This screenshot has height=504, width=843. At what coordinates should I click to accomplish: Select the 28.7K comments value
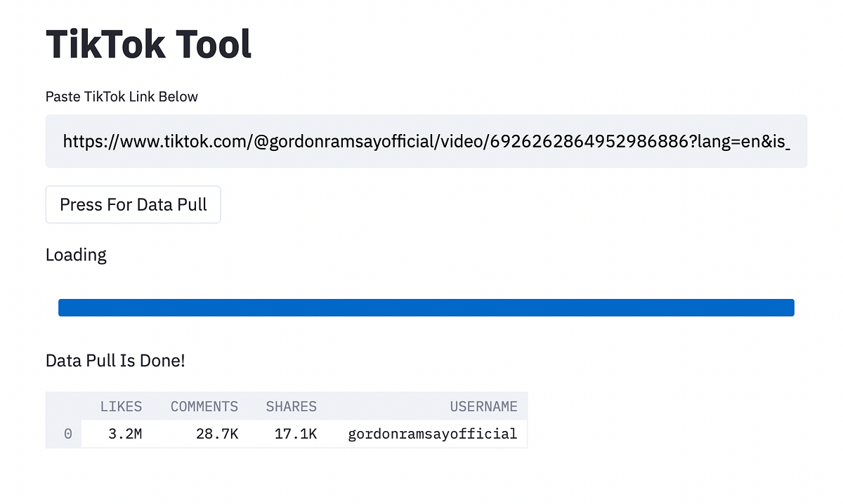coord(216,433)
